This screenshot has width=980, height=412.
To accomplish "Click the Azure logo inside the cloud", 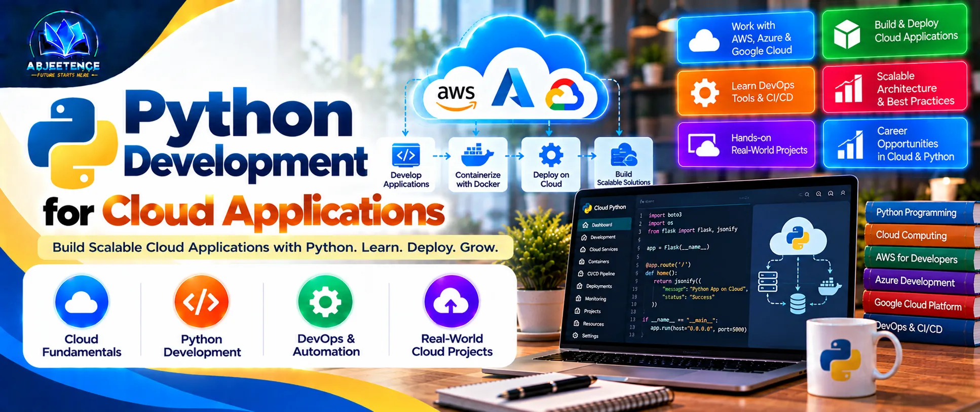I will click(512, 88).
